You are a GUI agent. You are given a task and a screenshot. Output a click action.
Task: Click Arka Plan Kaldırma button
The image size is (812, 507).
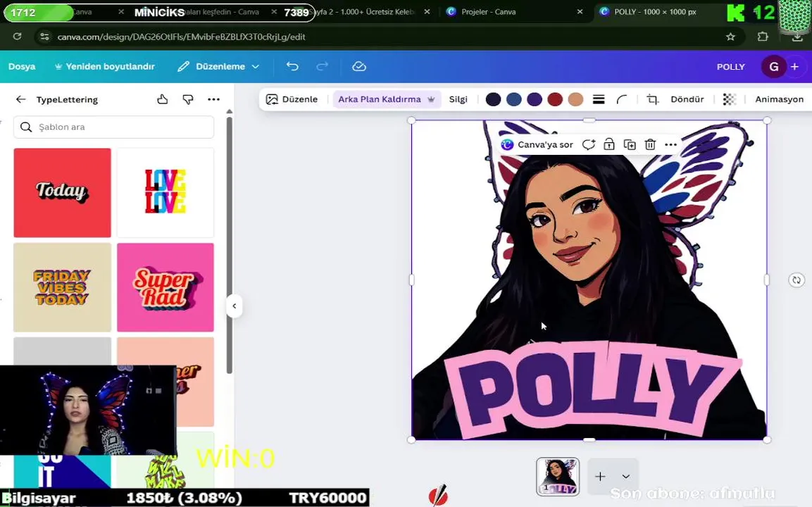click(387, 99)
